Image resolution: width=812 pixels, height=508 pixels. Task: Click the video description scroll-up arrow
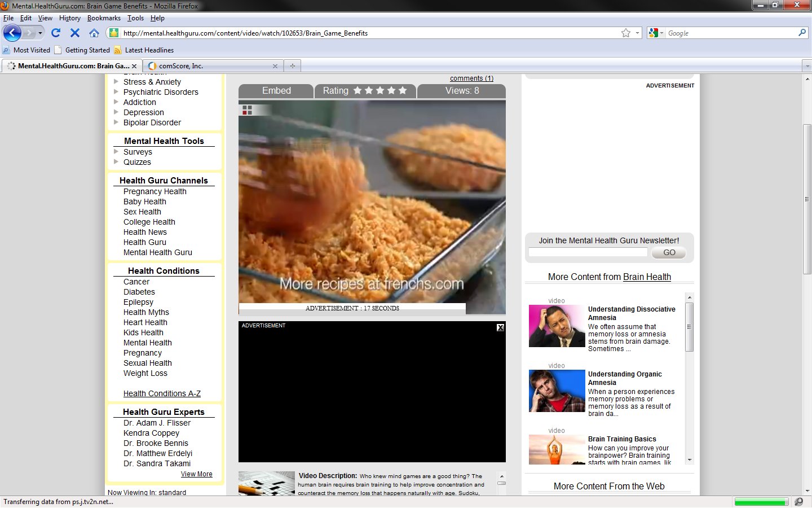[502, 476]
